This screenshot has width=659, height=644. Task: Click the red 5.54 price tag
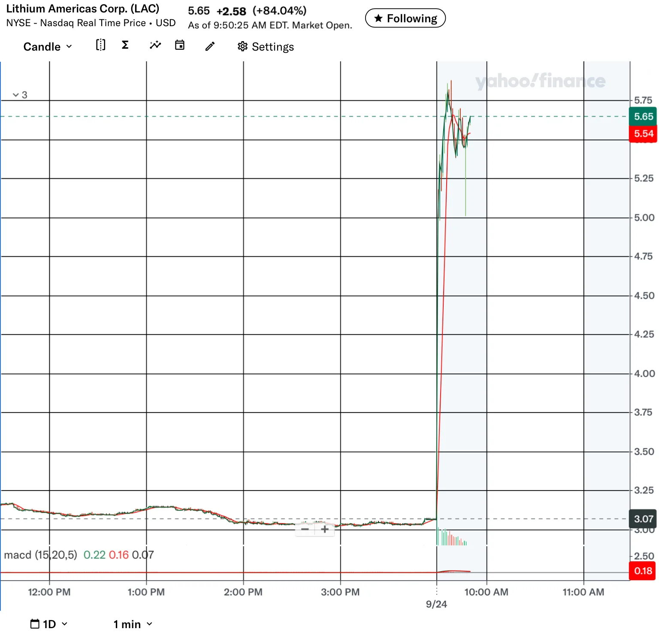coord(643,134)
